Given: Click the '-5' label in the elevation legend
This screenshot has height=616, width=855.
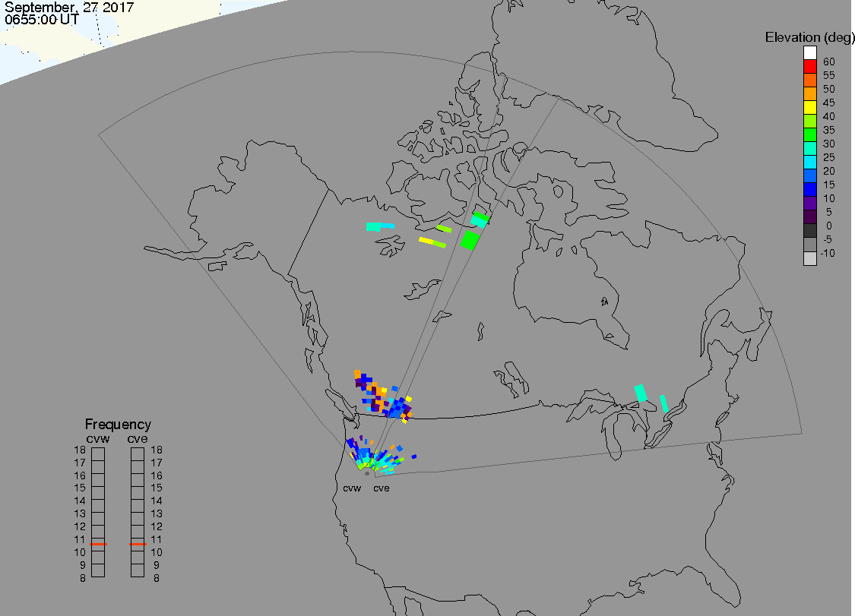Looking at the screenshot, I should 827,239.
